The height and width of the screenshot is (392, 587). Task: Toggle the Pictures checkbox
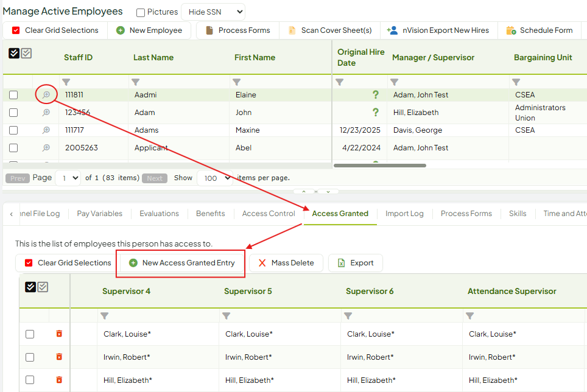pos(141,13)
